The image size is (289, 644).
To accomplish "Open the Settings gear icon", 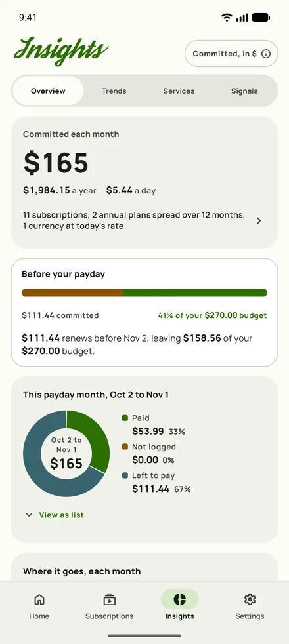I will click(250, 599).
